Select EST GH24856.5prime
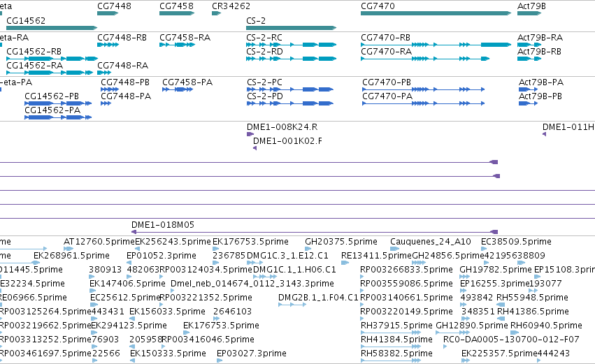This screenshot has width=595, height=364. click(x=448, y=256)
